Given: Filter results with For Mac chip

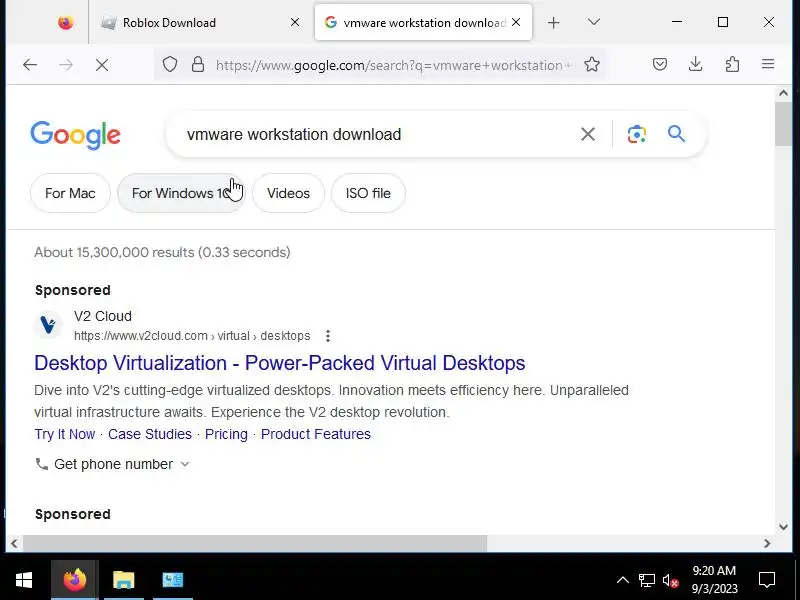Looking at the screenshot, I should (x=70, y=193).
